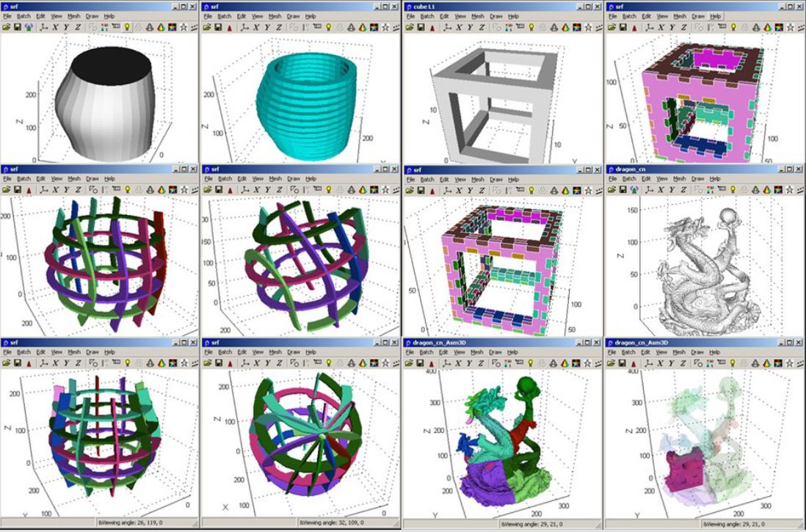Click Open folder icon in dragon_cn window
Screen dimensions: 806x532
coord(611,189)
